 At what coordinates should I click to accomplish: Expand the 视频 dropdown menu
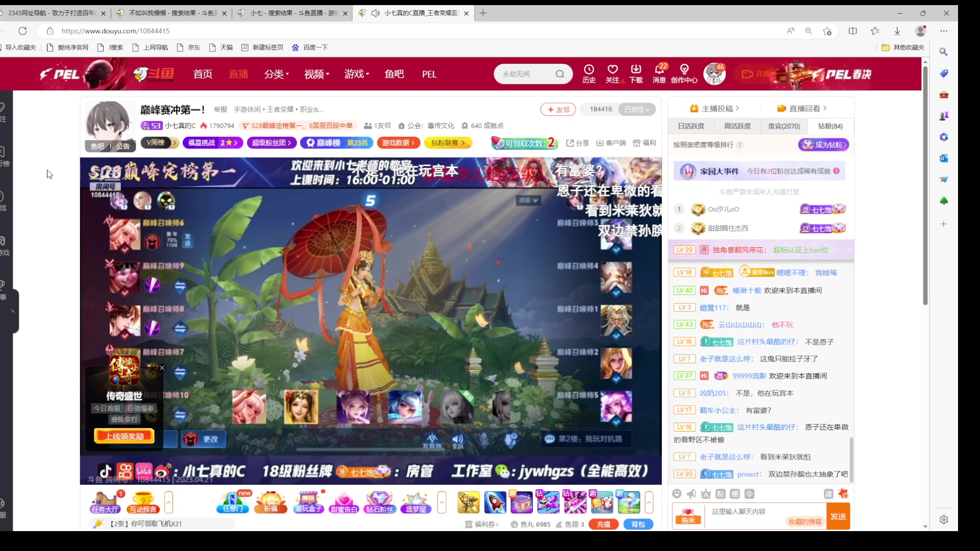coord(315,73)
